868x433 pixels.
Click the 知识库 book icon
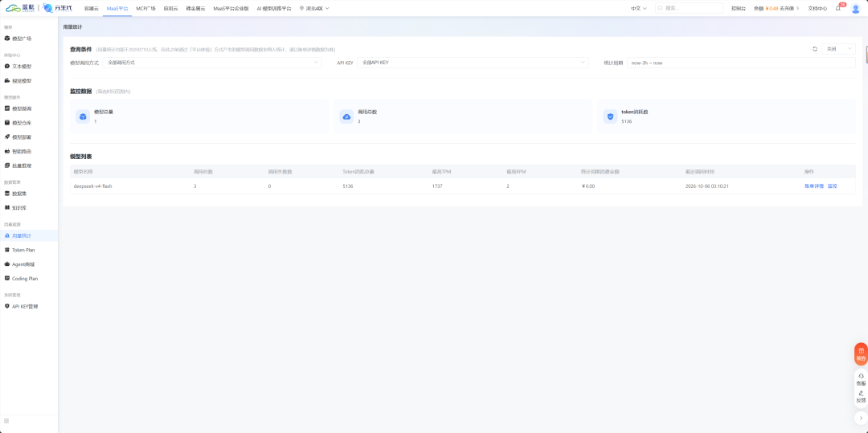click(6, 207)
